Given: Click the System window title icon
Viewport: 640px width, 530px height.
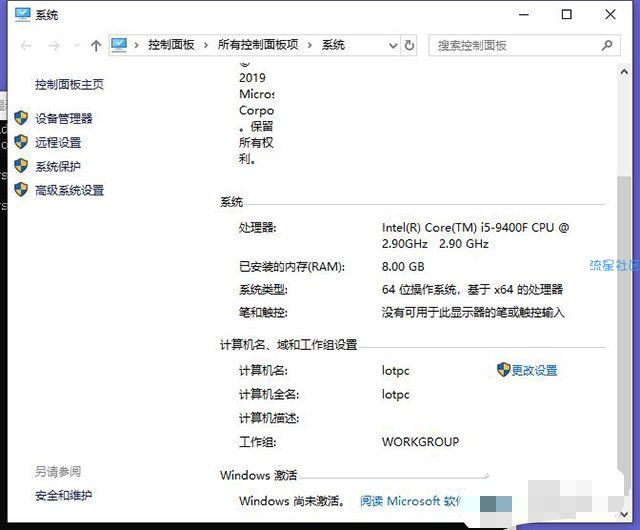Looking at the screenshot, I should [22, 15].
